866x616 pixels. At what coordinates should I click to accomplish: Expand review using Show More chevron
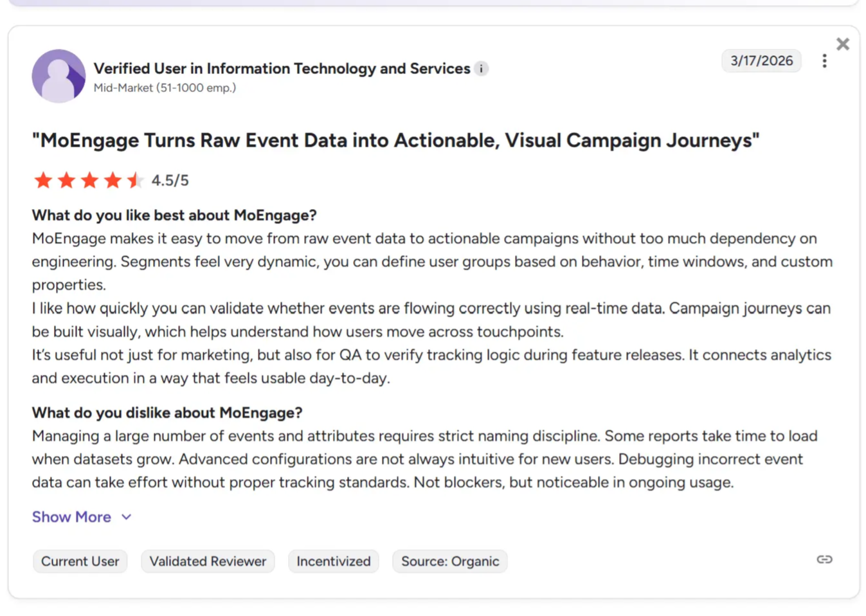click(127, 517)
